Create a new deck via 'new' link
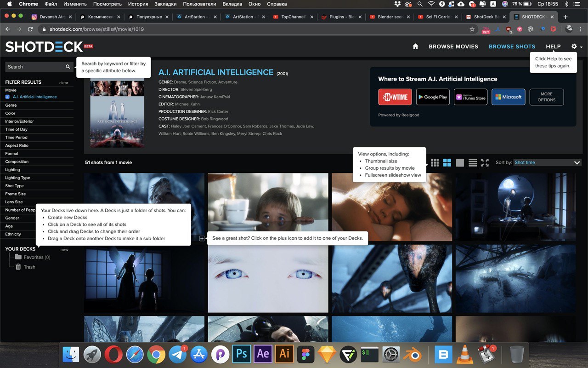This screenshot has width=588, height=368. click(64, 250)
